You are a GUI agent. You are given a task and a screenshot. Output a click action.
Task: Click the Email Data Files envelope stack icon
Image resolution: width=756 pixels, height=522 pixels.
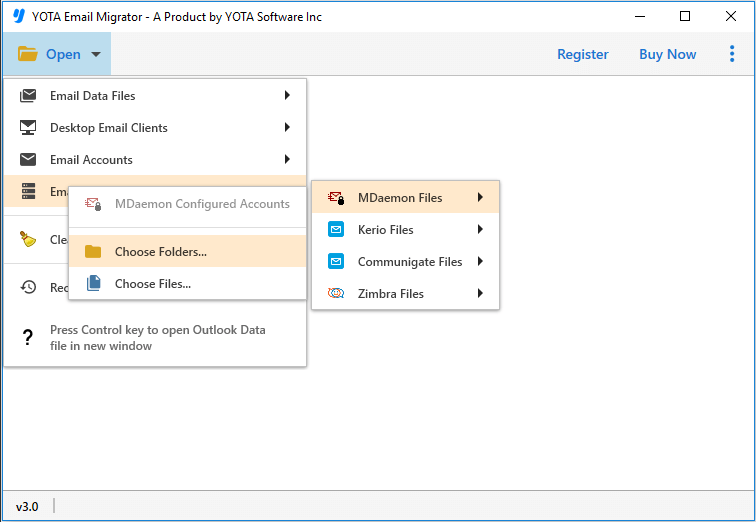(x=28, y=95)
